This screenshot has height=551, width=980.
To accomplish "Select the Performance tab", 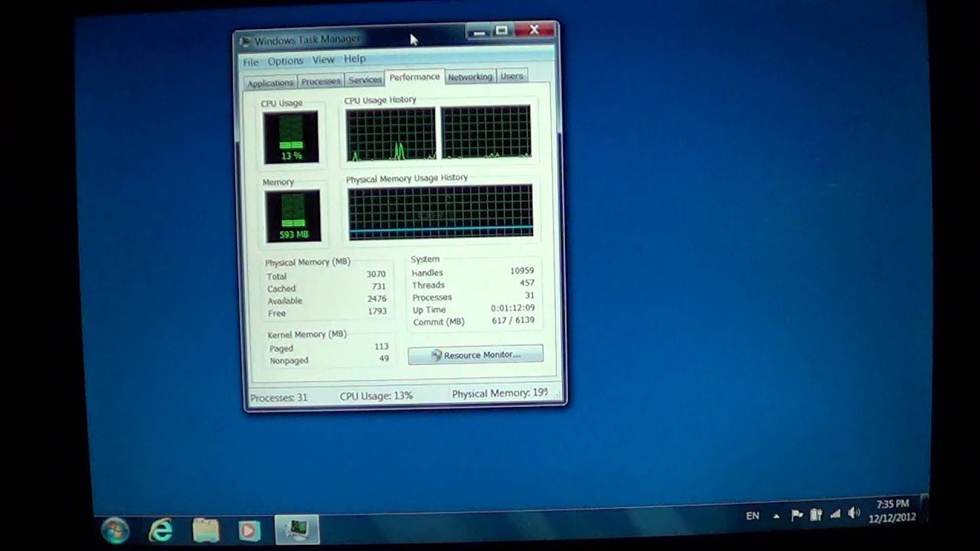I will 414,77.
